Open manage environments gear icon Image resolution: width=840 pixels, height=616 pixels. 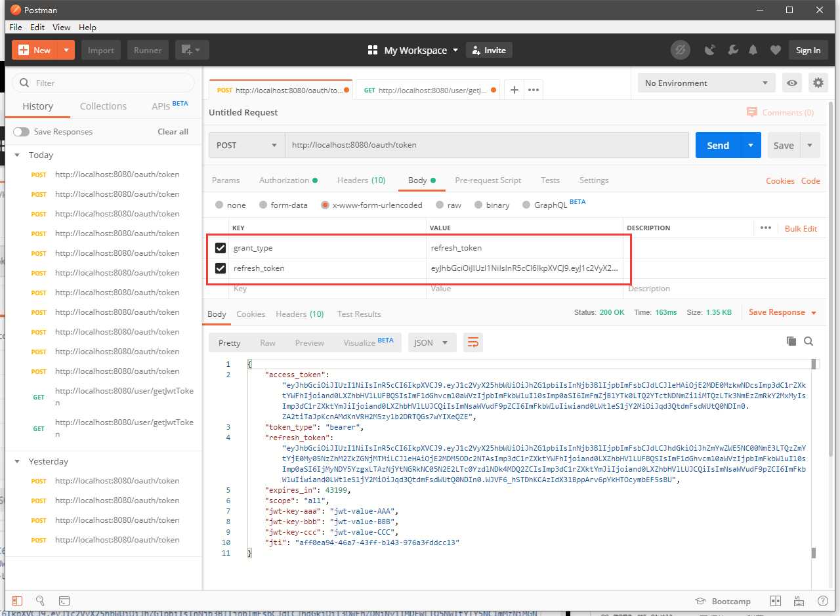[818, 83]
